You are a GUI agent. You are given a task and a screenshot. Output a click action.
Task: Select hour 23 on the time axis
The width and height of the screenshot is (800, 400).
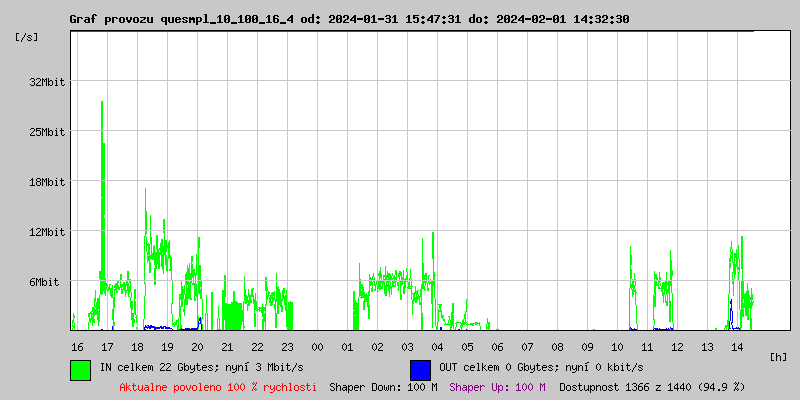287,346
